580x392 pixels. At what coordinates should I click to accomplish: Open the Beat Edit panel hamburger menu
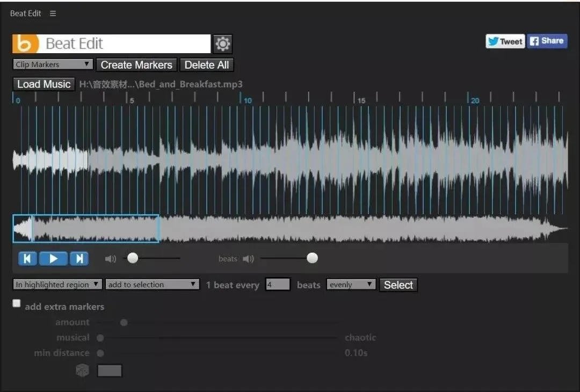pos(53,13)
